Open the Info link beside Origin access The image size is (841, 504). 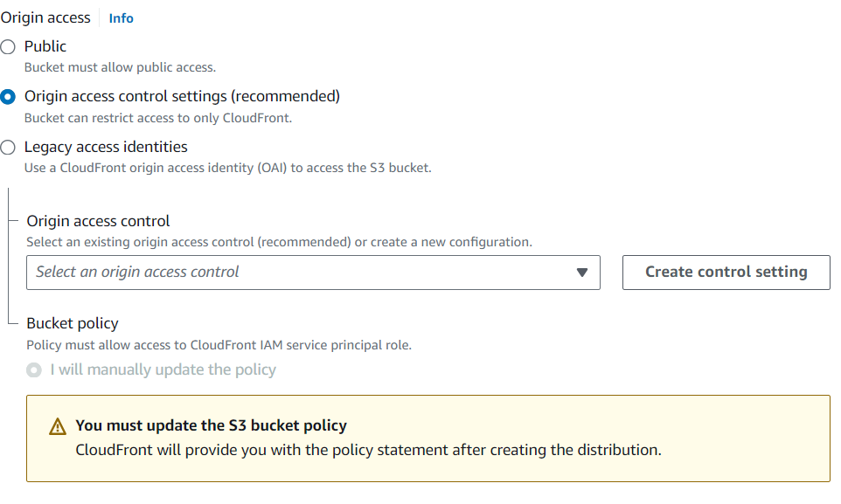(121, 18)
